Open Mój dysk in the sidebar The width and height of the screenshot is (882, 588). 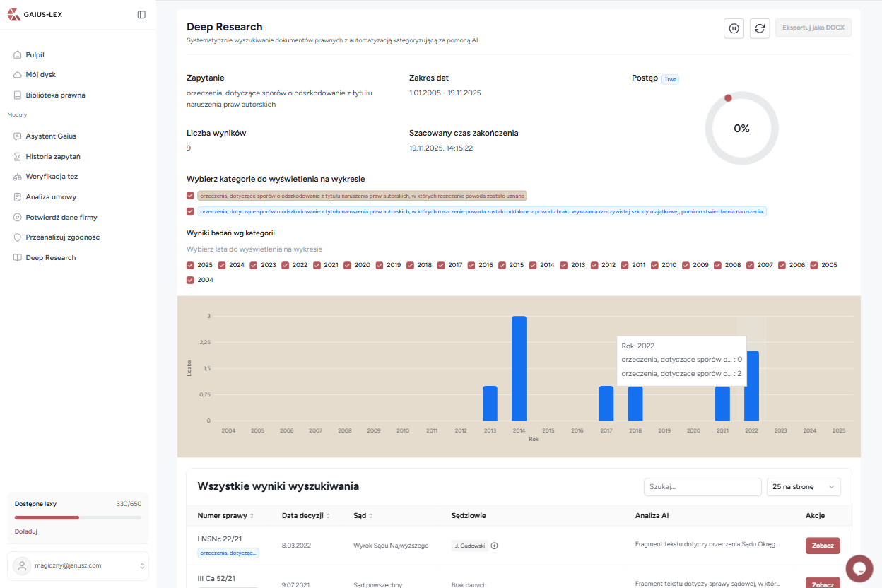[40, 75]
